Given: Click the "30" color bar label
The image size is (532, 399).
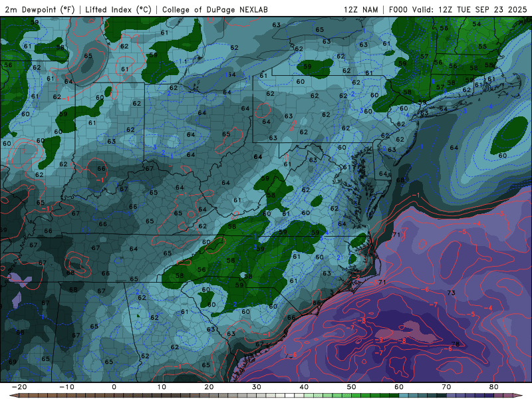Looking at the screenshot, I should click(x=257, y=387).
